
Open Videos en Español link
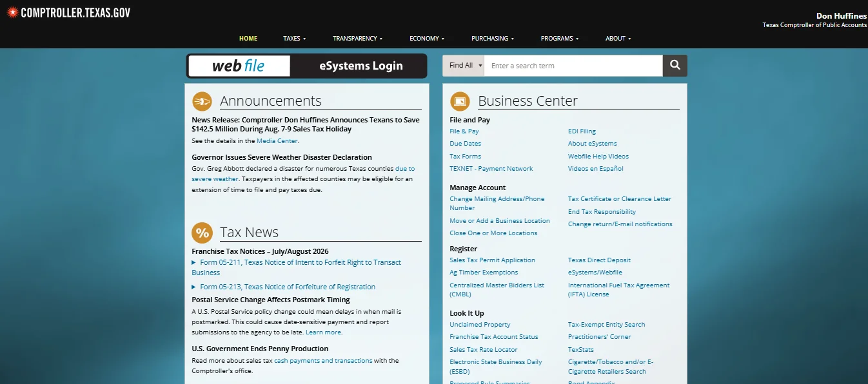(x=596, y=169)
